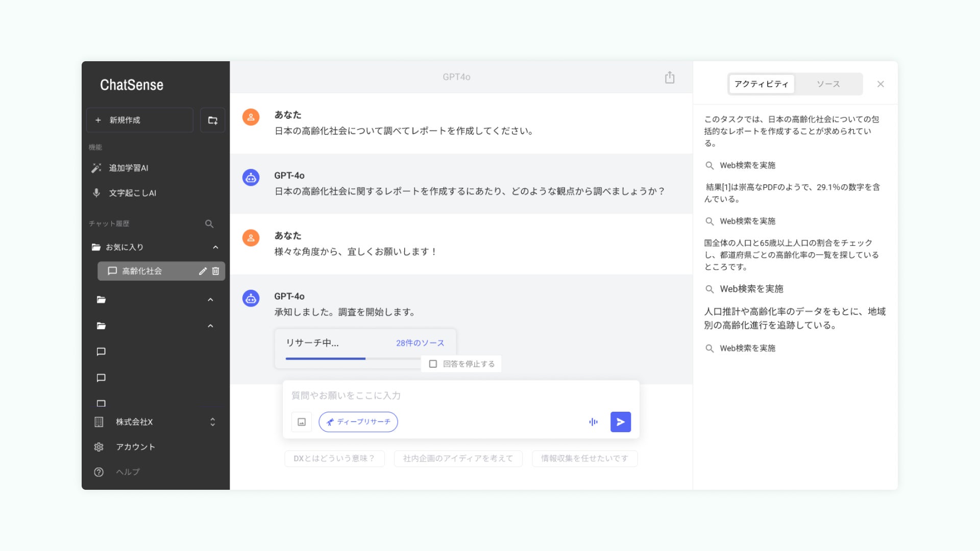980x551 pixels.
Task: Collapse the お気に入り folder chevron
Action: [x=215, y=247]
